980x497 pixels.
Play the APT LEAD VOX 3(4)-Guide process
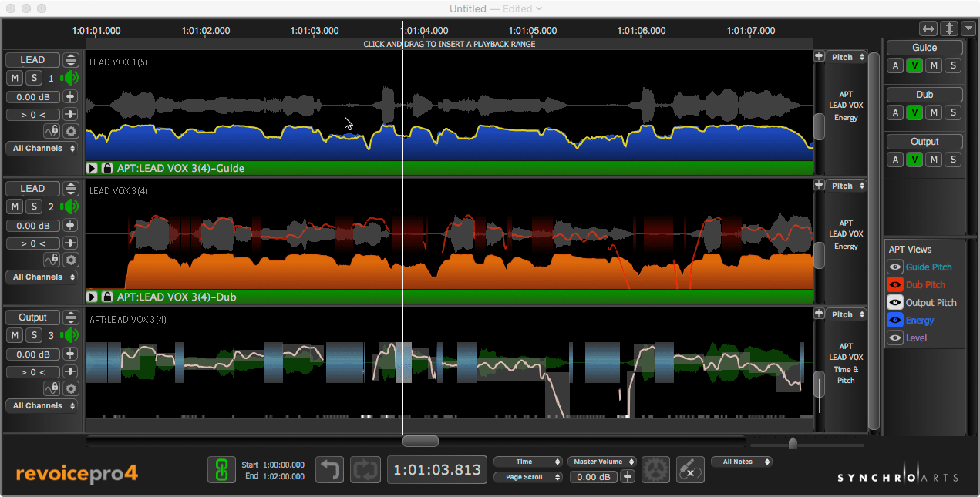click(93, 168)
